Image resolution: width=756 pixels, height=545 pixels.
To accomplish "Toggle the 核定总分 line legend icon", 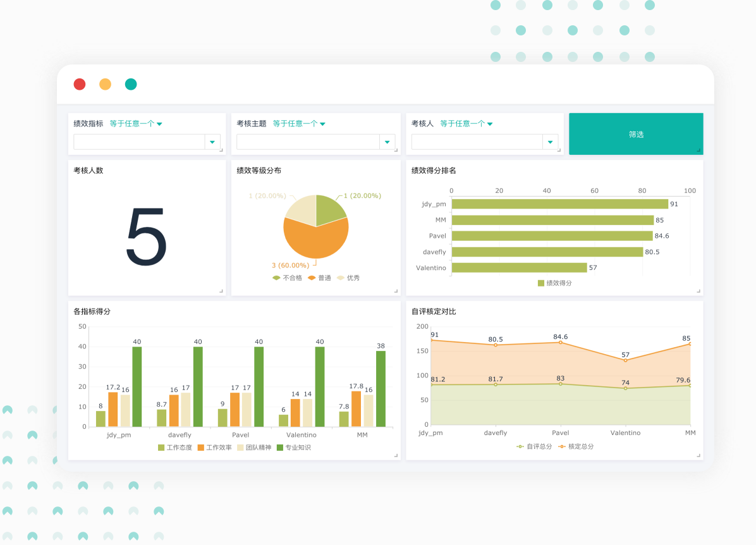I will 562,446.
